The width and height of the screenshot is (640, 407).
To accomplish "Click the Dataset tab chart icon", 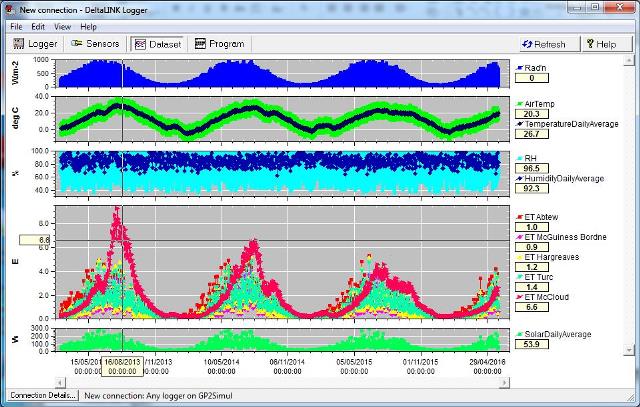I will 140,44.
